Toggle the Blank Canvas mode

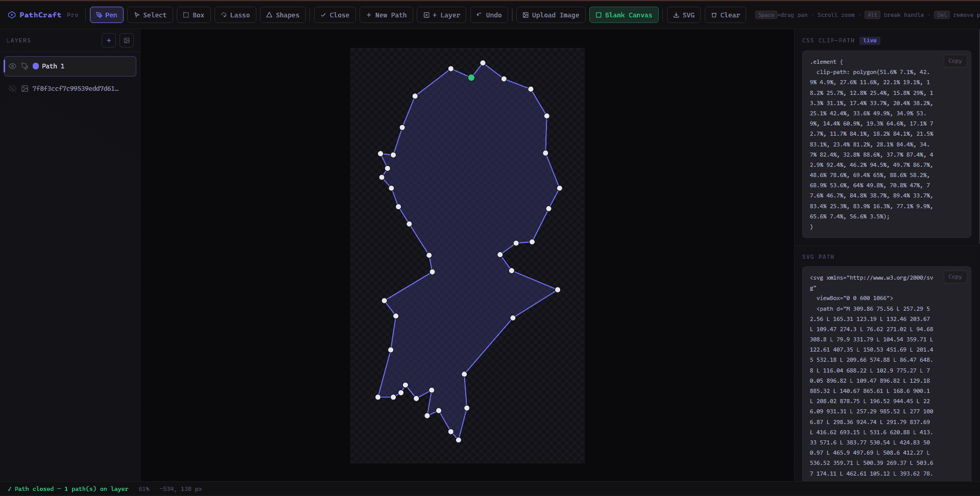(624, 15)
